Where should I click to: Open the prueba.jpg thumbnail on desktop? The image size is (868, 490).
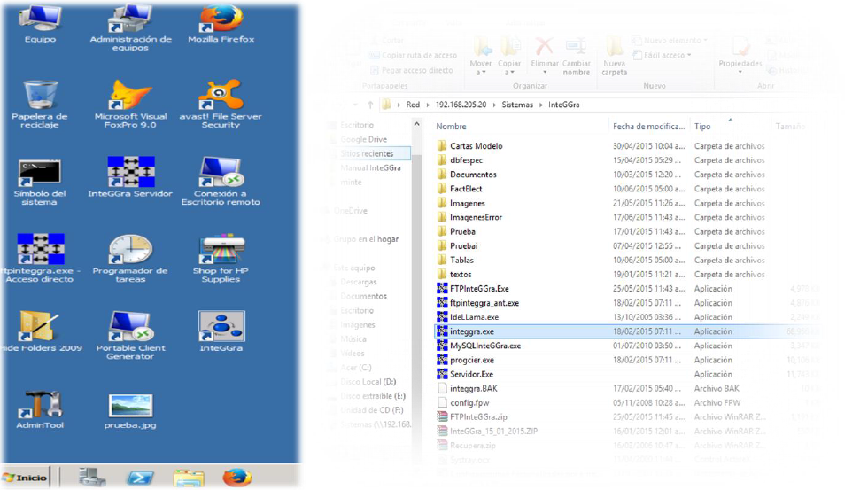(x=130, y=406)
